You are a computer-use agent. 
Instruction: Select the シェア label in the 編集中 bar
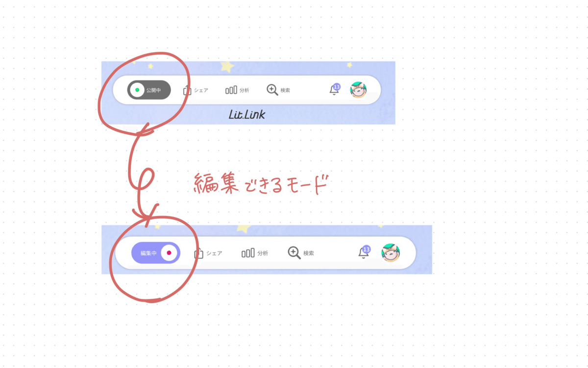point(214,254)
